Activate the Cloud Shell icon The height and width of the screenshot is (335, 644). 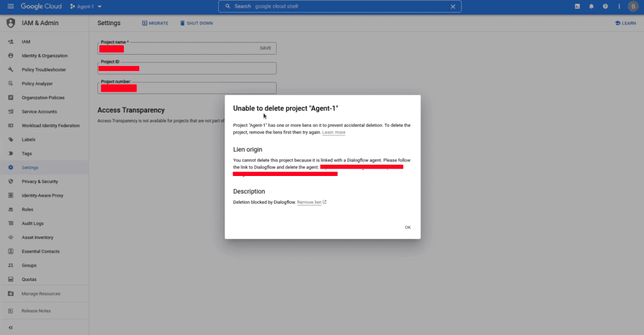coord(577,6)
